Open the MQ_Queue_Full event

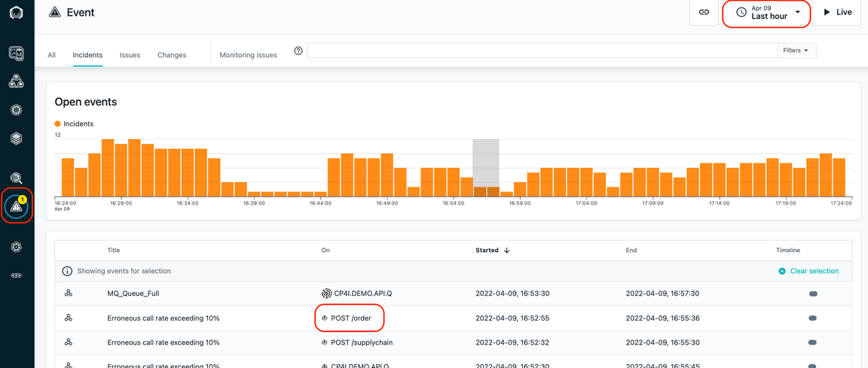click(133, 293)
